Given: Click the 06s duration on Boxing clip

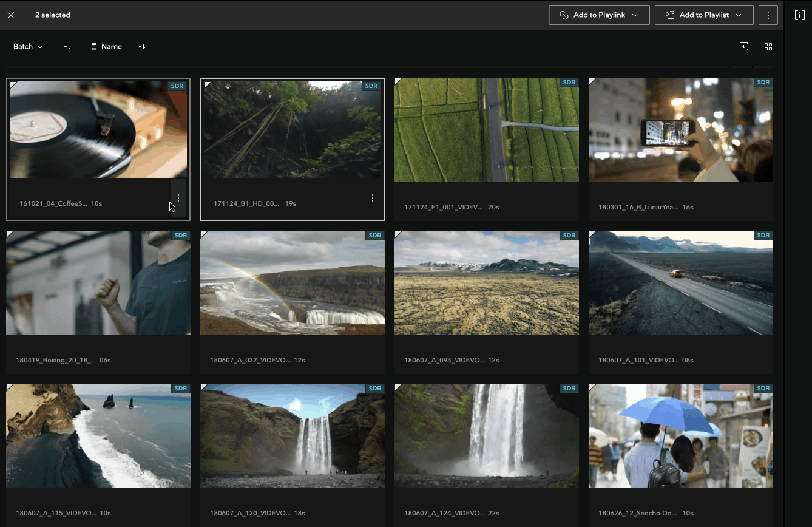Looking at the screenshot, I should point(105,360).
